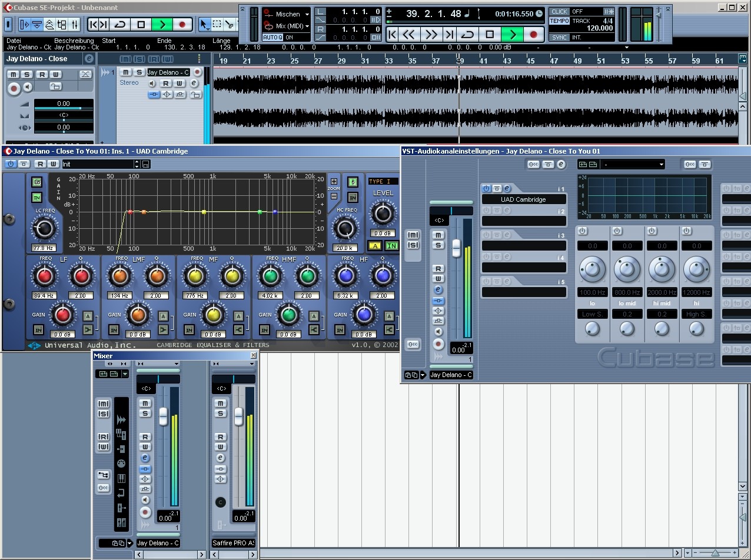Toggle Cycle in the project window toolbar
The image size is (751, 560).
(x=121, y=25)
